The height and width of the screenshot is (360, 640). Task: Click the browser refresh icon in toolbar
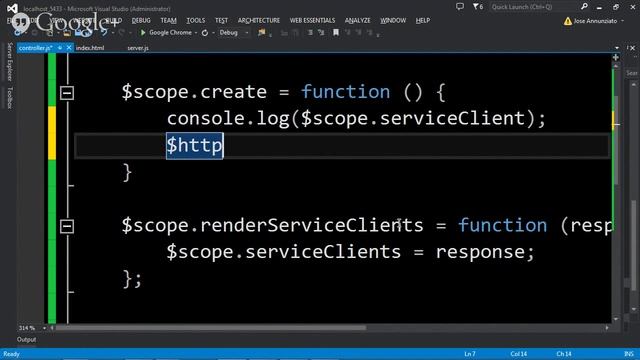pos(205,33)
